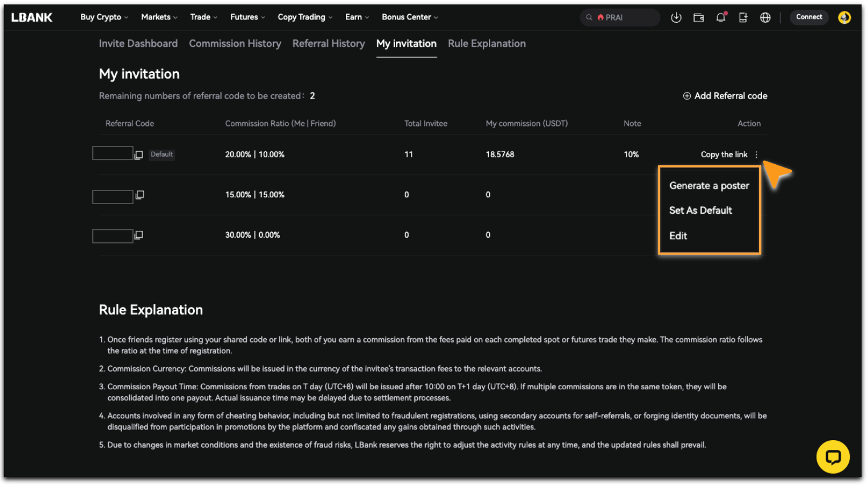Select Set As Default menu option

pyautogui.click(x=700, y=210)
